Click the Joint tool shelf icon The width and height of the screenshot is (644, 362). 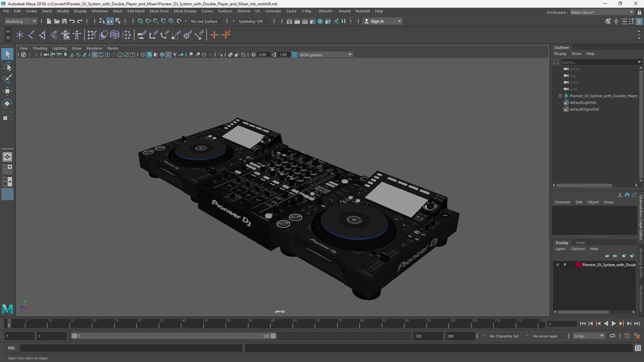31,35
